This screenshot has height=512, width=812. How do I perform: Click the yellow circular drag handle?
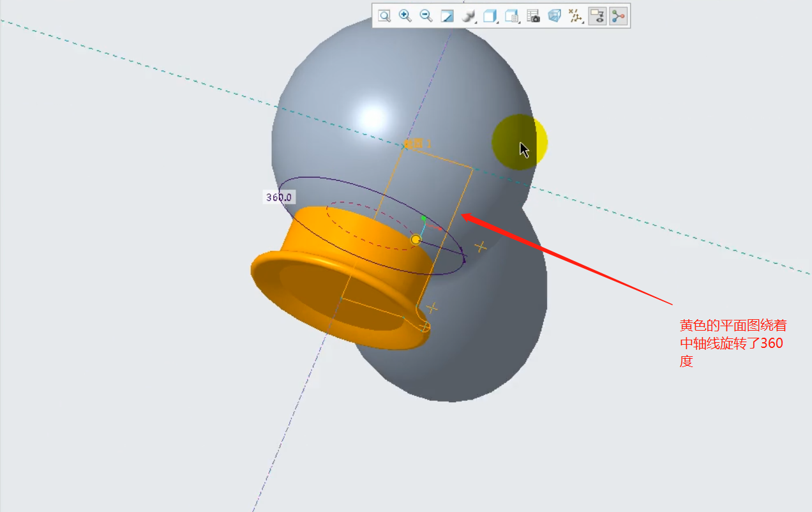tap(416, 239)
